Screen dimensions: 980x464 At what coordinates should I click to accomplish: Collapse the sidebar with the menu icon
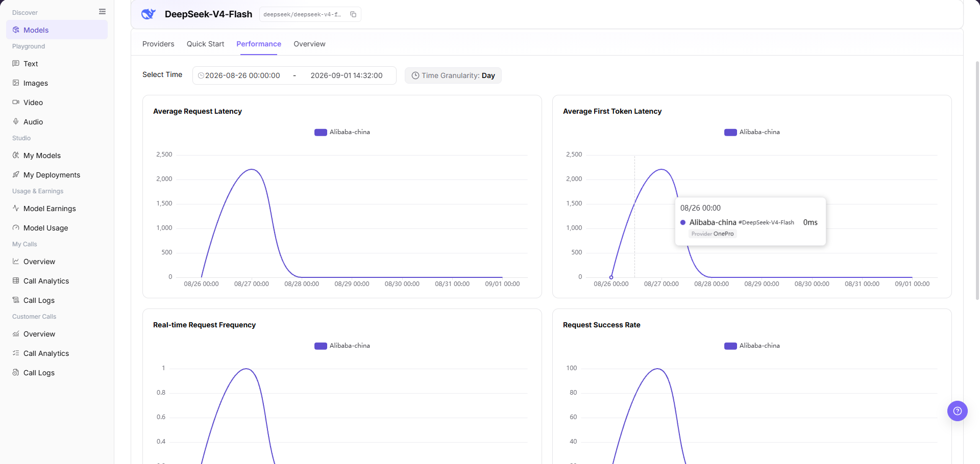coord(102,12)
